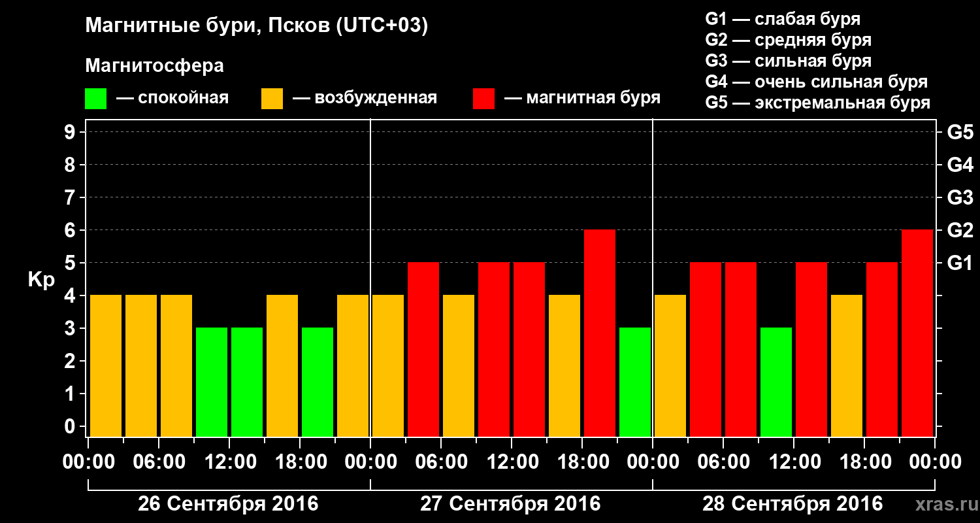This screenshot has height=523, width=980.
Task: Click the G3 — сильная буря legend text
Action: click(789, 61)
